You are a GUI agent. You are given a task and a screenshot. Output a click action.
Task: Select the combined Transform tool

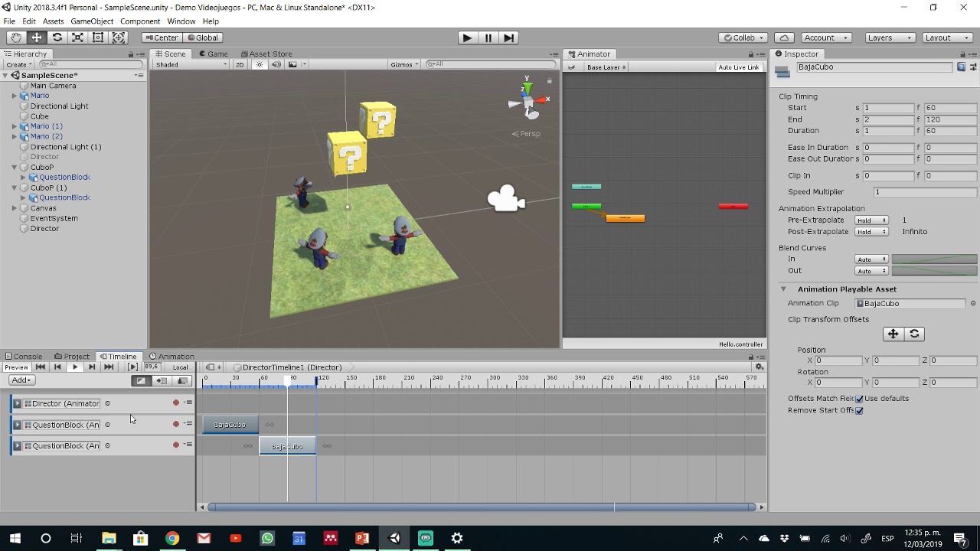tap(119, 37)
